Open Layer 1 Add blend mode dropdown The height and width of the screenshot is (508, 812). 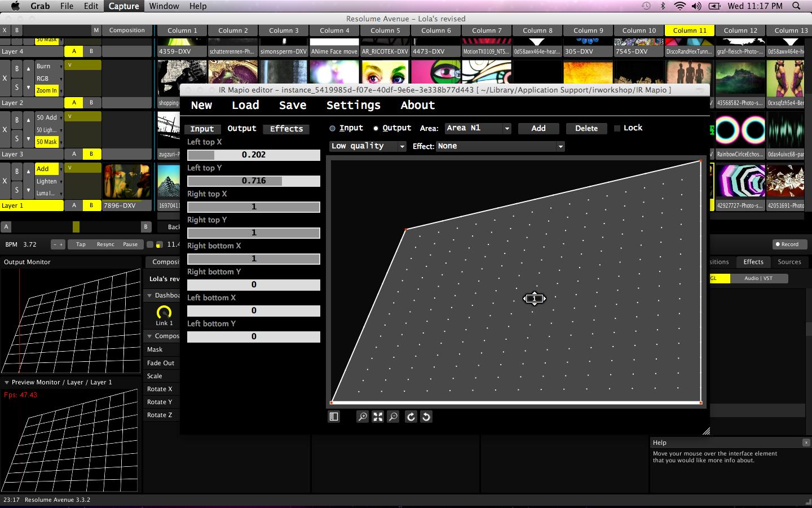50,169
